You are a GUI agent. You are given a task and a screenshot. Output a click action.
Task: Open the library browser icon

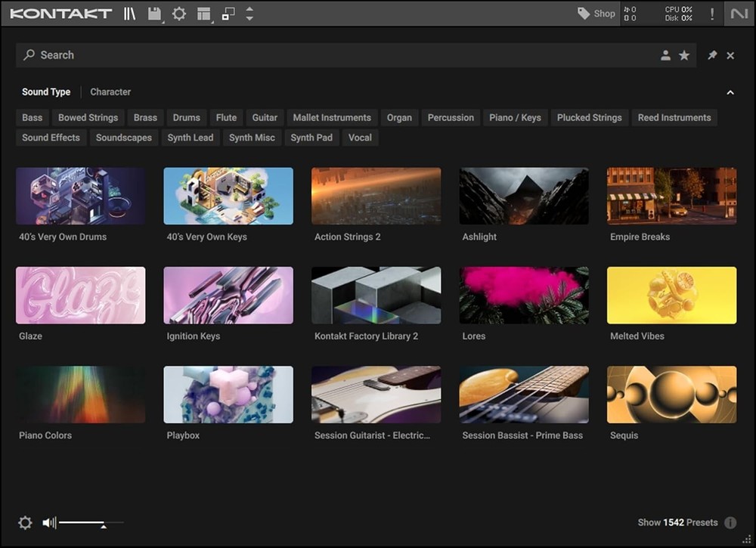(x=129, y=14)
